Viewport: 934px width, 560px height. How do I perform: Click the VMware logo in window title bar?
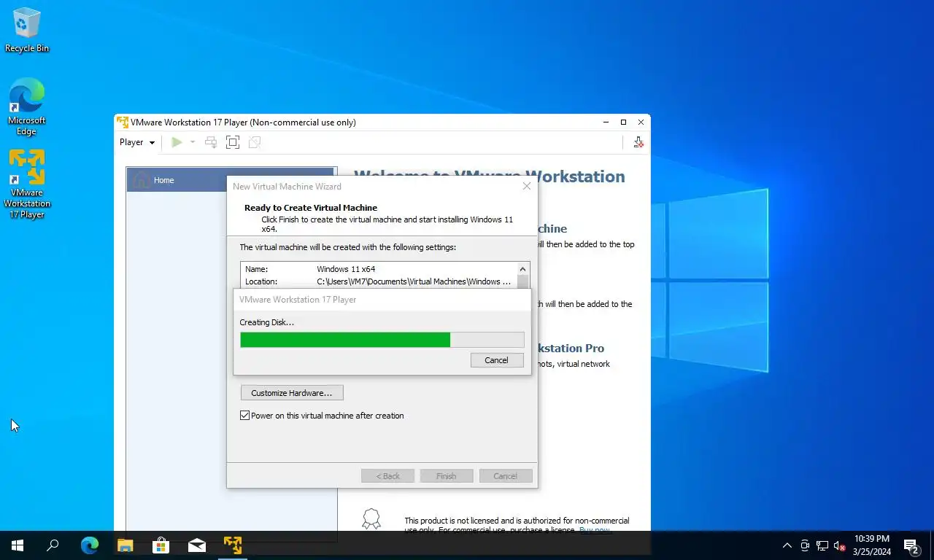(123, 122)
